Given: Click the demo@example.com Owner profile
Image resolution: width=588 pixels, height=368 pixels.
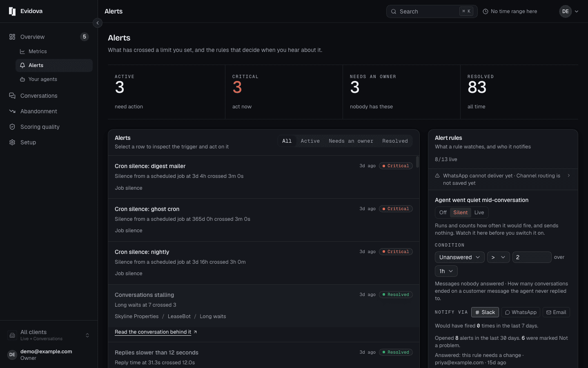Looking at the screenshot, I should [x=49, y=355].
